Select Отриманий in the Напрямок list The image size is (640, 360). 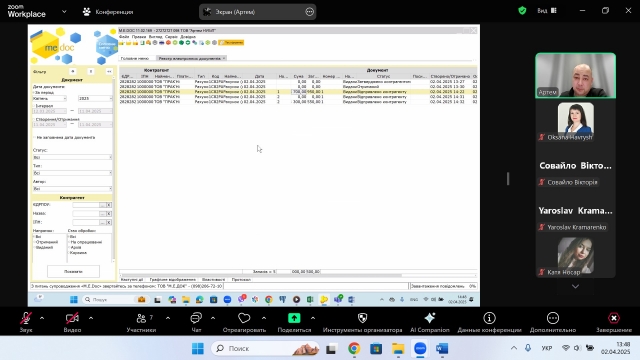point(47,242)
